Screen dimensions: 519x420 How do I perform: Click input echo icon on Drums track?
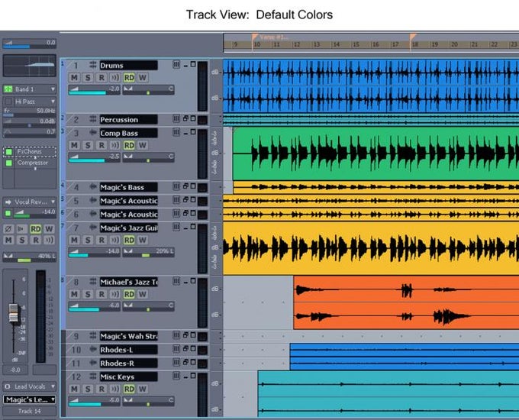(x=114, y=77)
